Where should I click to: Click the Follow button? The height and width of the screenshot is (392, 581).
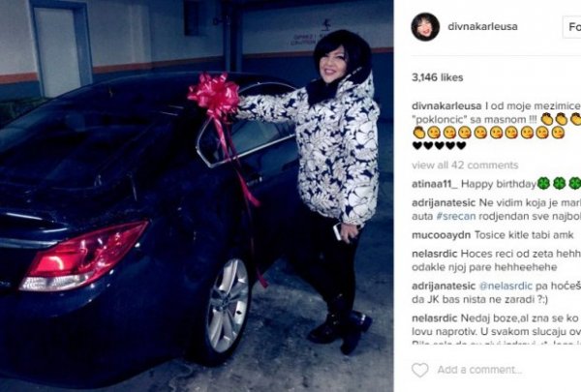(x=571, y=27)
